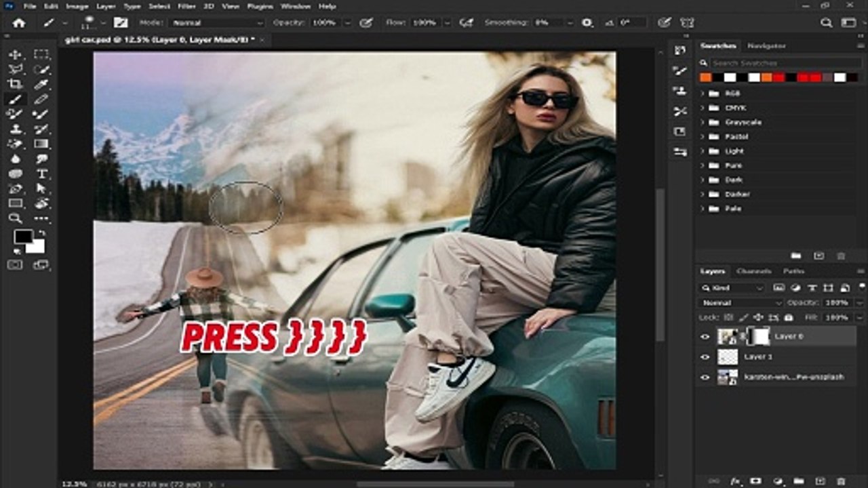Select the Brush tool in the toolbar

tap(15, 100)
